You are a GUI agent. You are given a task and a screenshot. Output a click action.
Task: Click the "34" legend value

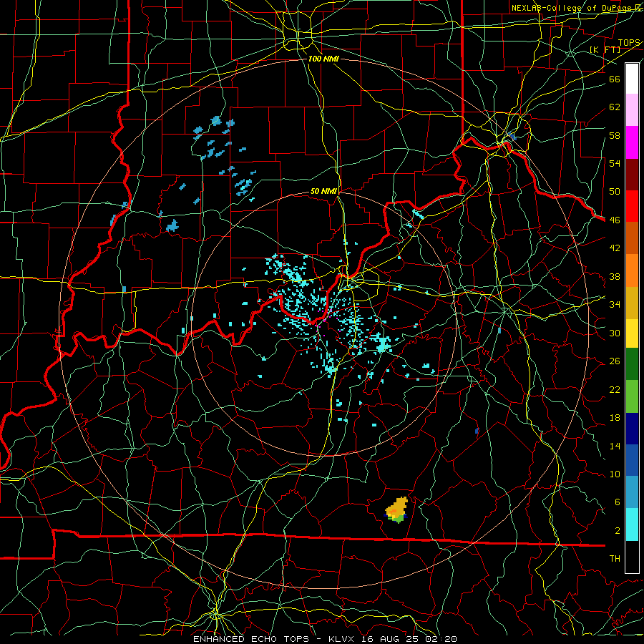(x=615, y=304)
